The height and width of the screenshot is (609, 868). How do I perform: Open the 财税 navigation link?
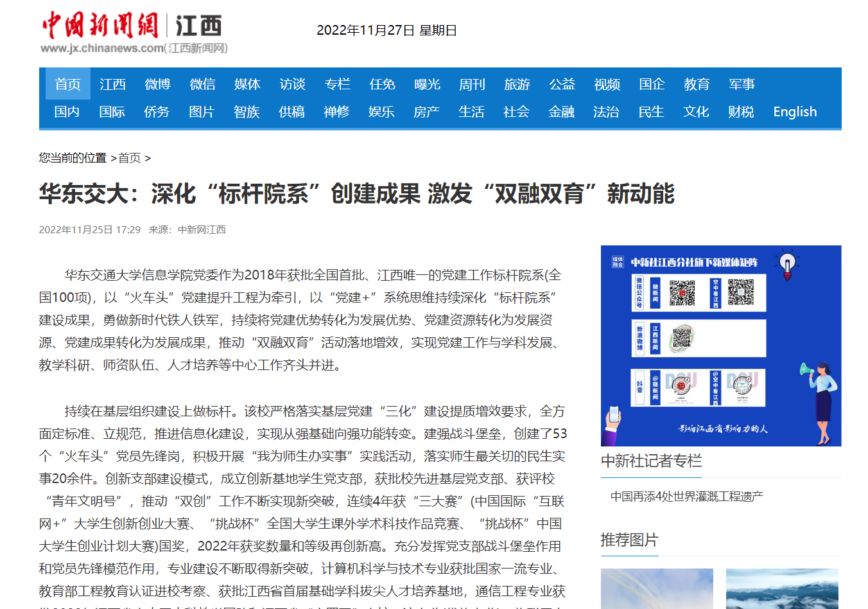(x=741, y=112)
